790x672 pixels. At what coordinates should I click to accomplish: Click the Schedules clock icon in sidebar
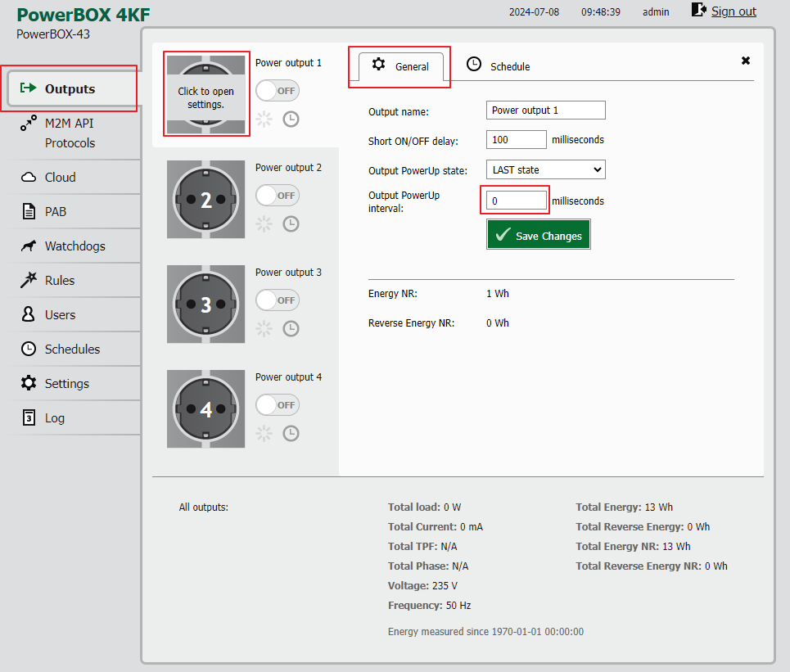[x=29, y=349]
